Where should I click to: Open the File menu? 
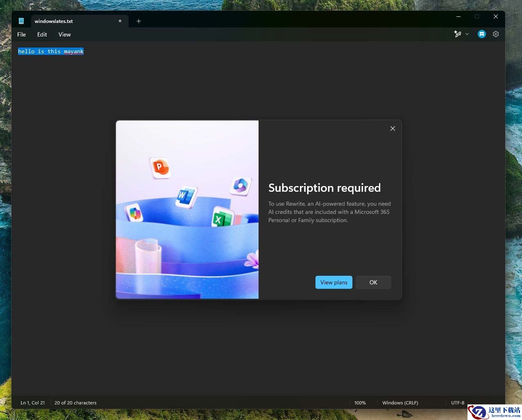22,34
